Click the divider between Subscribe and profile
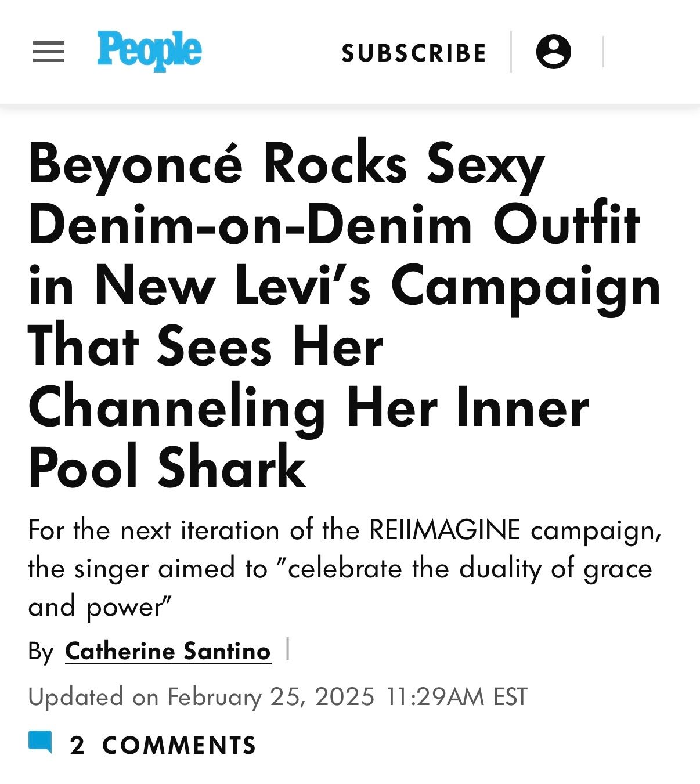This screenshot has height=784, width=700. pyautogui.click(x=511, y=52)
